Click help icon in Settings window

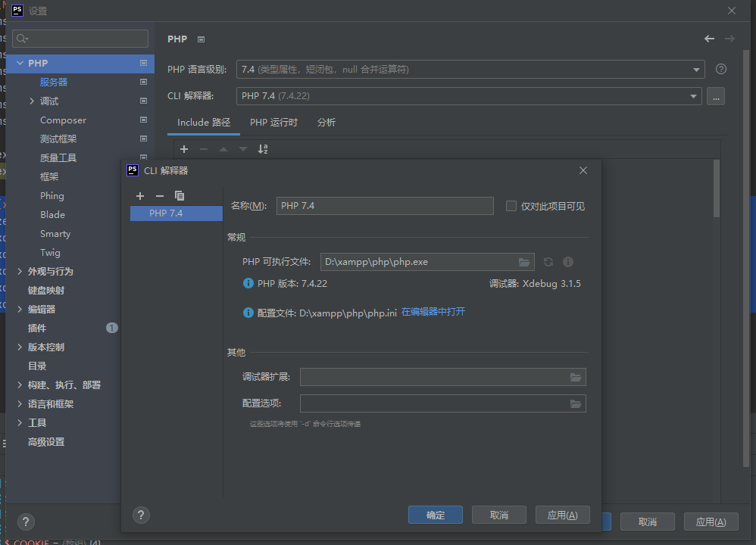26,522
